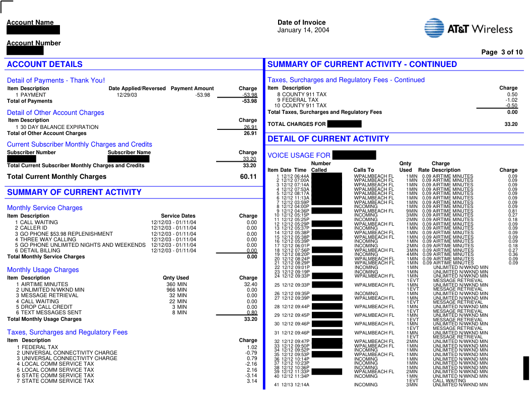Click the AT&T globe logo

(x=434, y=28)
